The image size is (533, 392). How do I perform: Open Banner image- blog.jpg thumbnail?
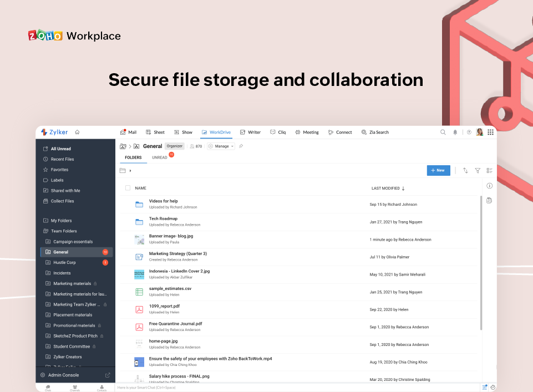pos(139,240)
